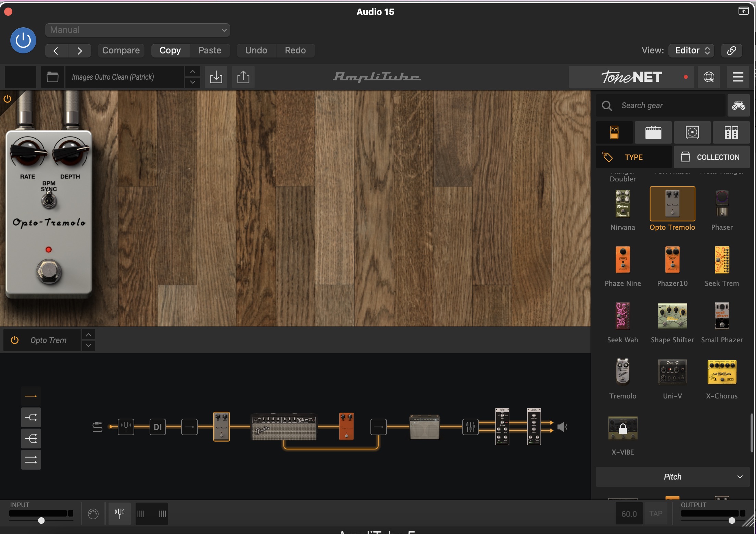Pick the Phazer10 pedal
The height and width of the screenshot is (534, 756).
(x=672, y=259)
